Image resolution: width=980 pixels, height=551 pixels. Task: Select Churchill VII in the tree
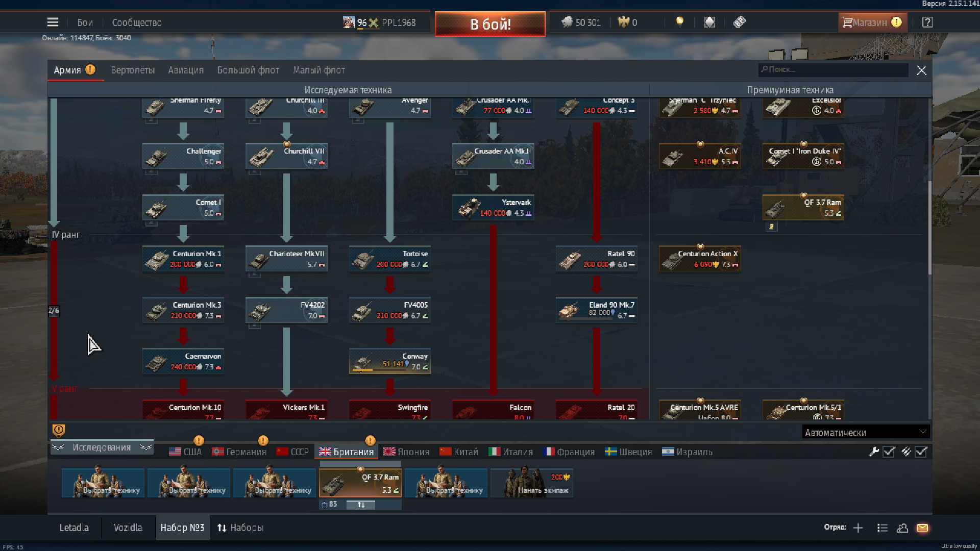point(286,156)
